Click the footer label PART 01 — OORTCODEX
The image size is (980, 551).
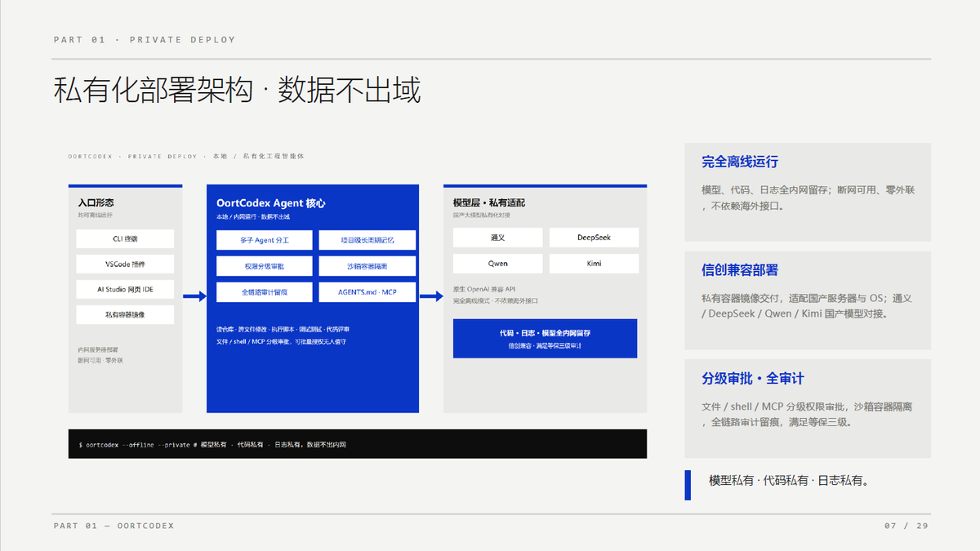pyautogui.click(x=114, y=526)
